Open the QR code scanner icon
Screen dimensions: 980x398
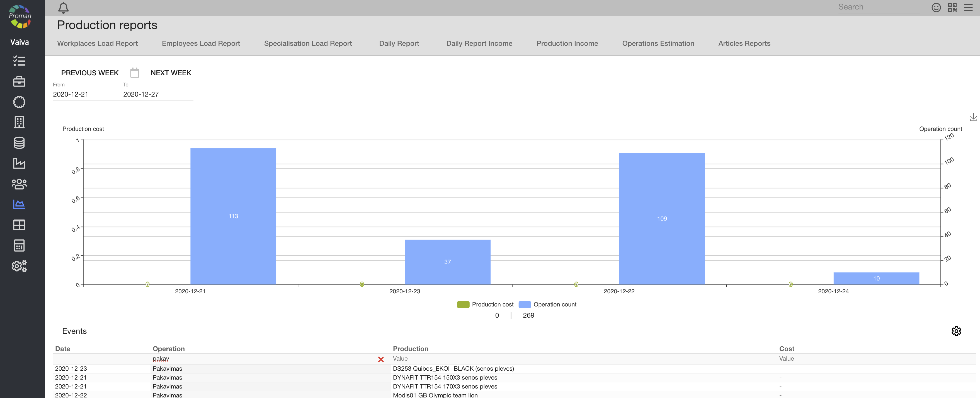[x=952, y=8]
